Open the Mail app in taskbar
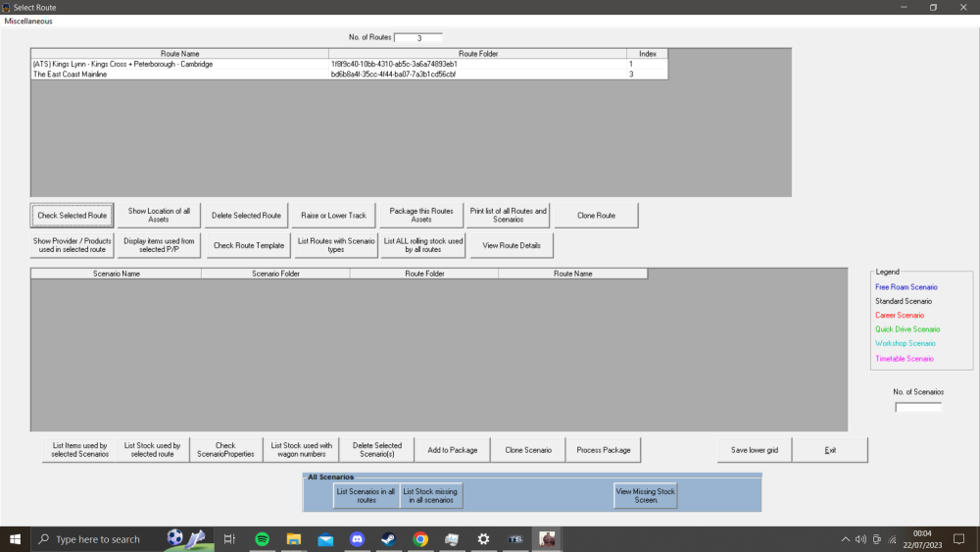This screenshot has width=980, height=552. tap(325, 539)
